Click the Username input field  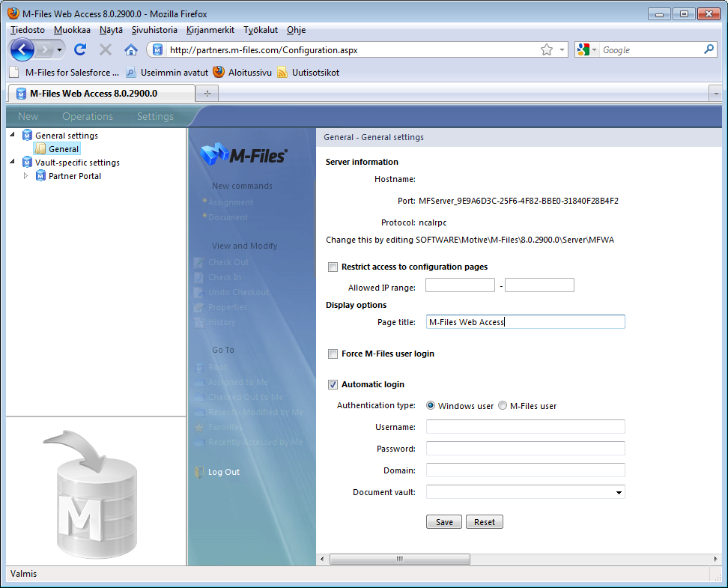[x=526, y=426]
